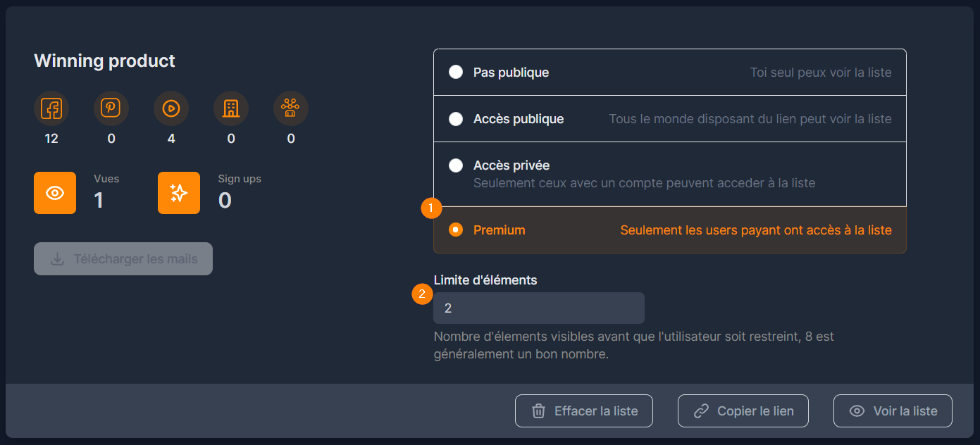This screenshot has height=445, width=980.
Task: Focus the Limite d'éléments input field
Action: click(539, 308)
